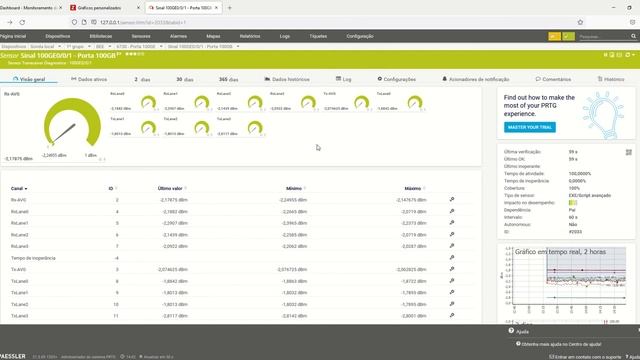Open settings for the RxLane3 channel row
The image size is (640, 360).
tap(452, 246)
